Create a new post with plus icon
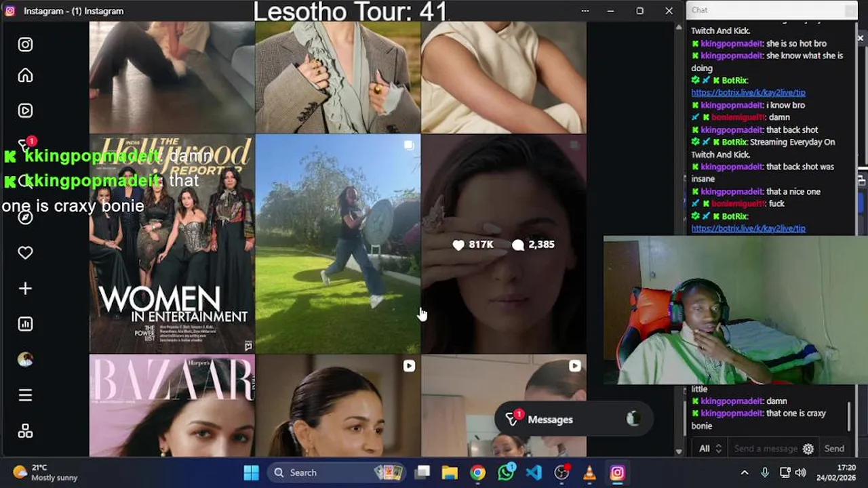Image resolution: width=868 pixels, height=488 pixels. (25, 289)
